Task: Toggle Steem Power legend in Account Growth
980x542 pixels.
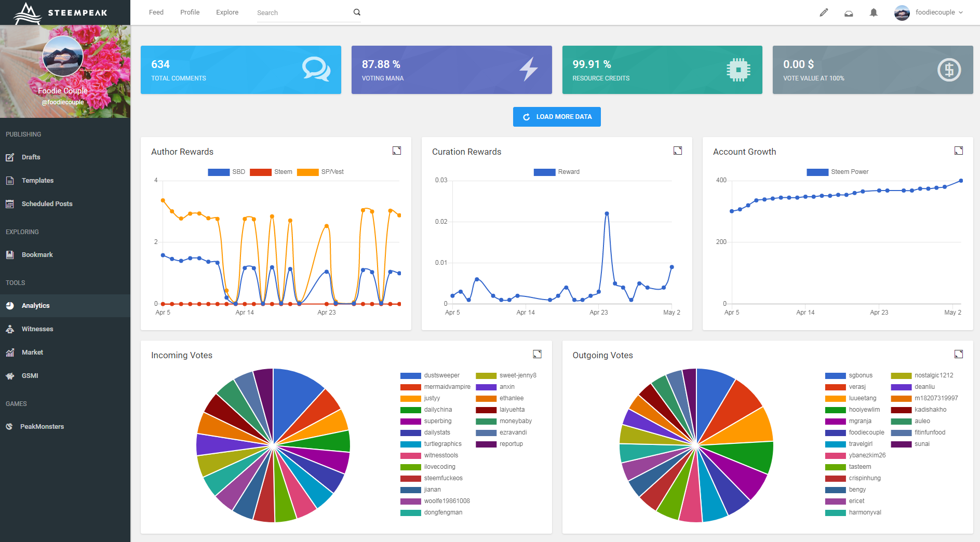Action: tap(837, 172)
